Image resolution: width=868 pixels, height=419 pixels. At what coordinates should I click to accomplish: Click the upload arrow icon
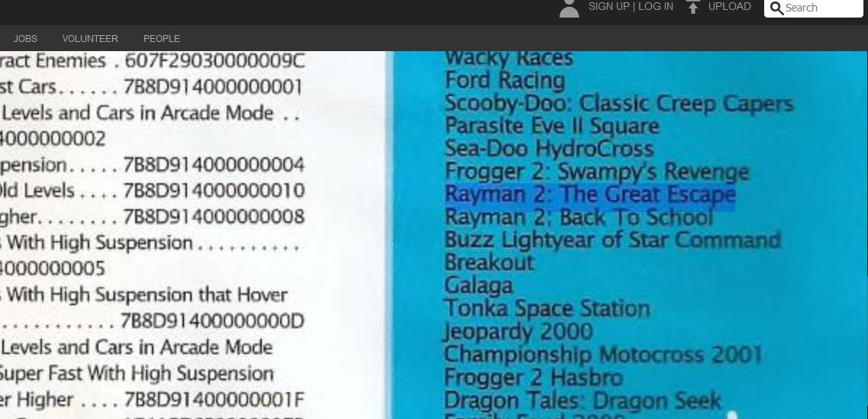pos(693,7)
